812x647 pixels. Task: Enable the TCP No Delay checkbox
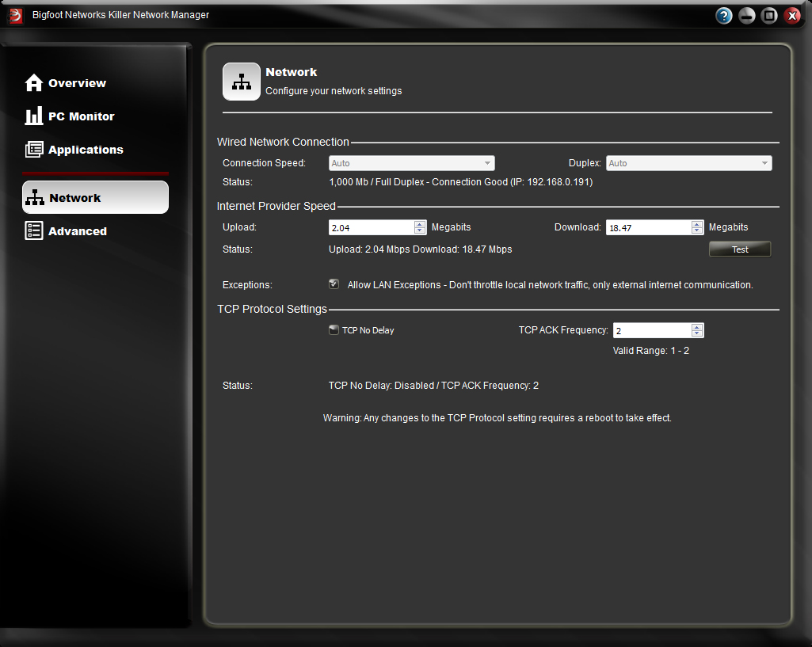pos(334,330)
